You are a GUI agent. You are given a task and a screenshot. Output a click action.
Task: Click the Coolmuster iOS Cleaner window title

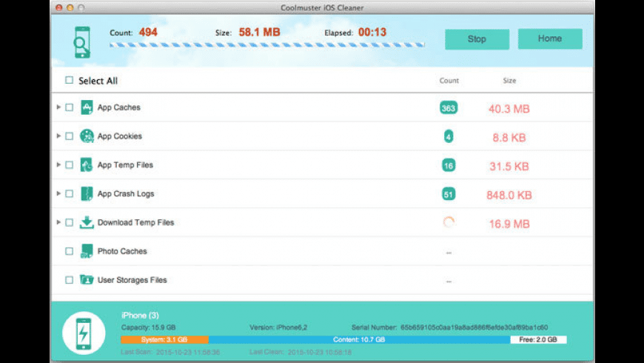coord(322,7)
